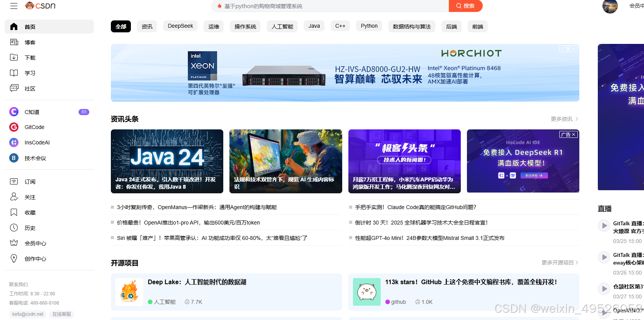Open the GitCode icon
Image resolution: width=644 pixels, height=320 pixels.
pyautogui.click(x=14, y=127)
